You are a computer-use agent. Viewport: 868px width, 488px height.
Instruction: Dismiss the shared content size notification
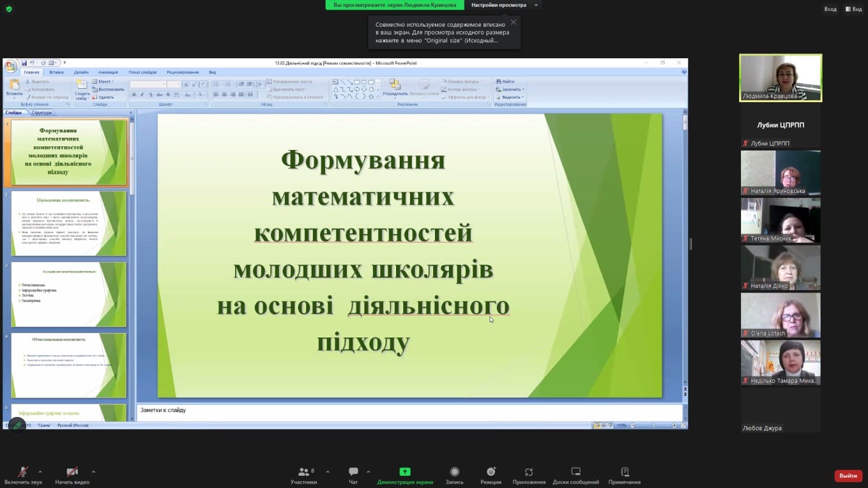pyautogui.click(x=513, y=22)
